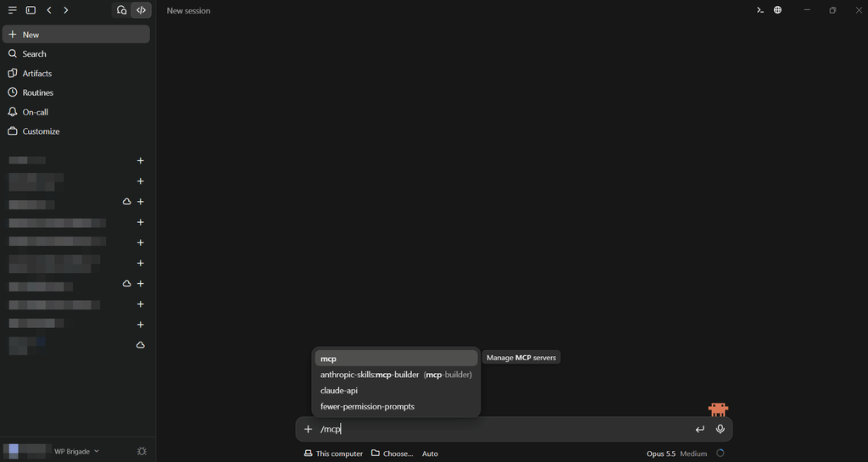This screenshot has width=868, height=462.
Task: Toggle the sidebar panel icon
Action: [31, 10]
